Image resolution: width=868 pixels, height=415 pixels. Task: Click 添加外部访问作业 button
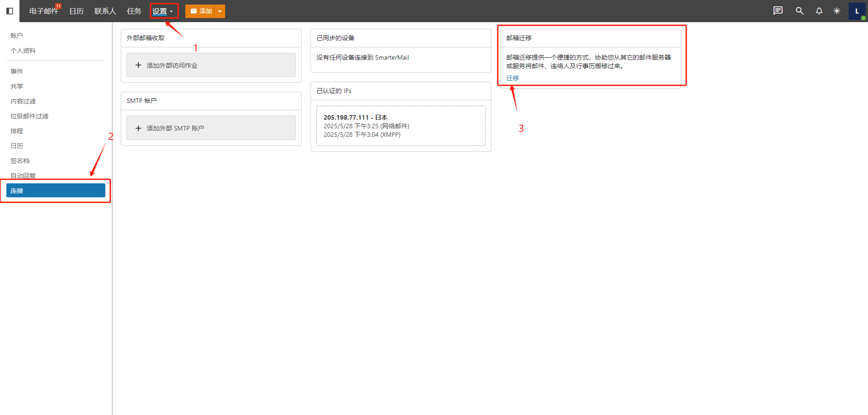coord(211,65)
